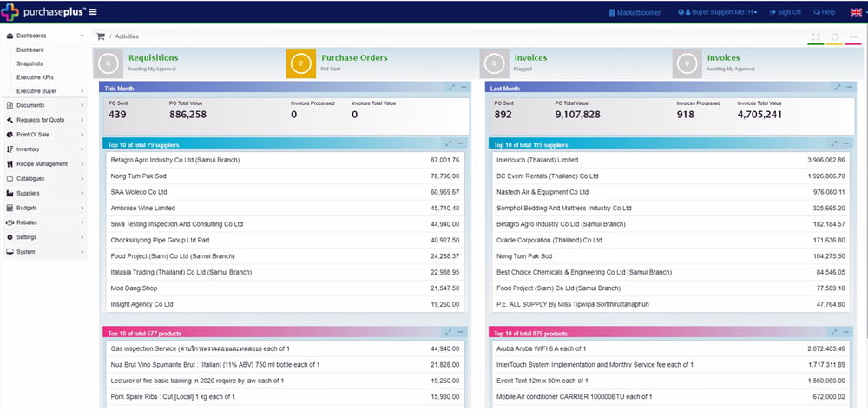Collapse the Last Month panel

click(x=850, y=88)
